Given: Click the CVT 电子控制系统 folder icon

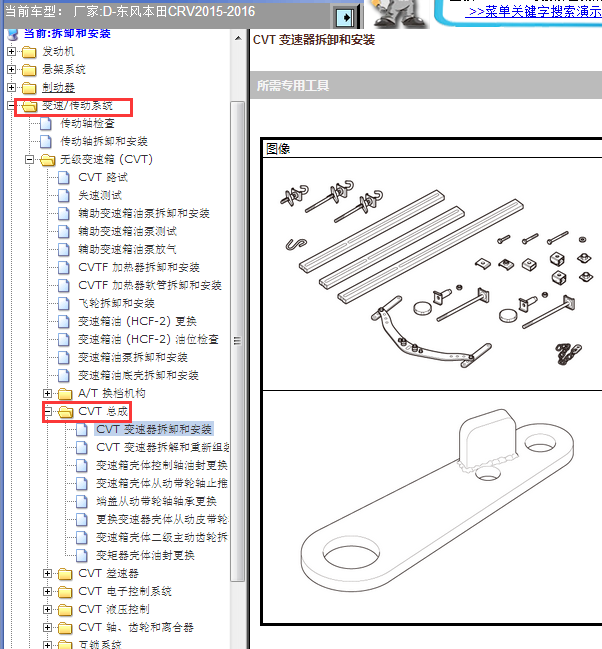Looking at the screenshot, I should pyautogui.click(x=65, y=592).
